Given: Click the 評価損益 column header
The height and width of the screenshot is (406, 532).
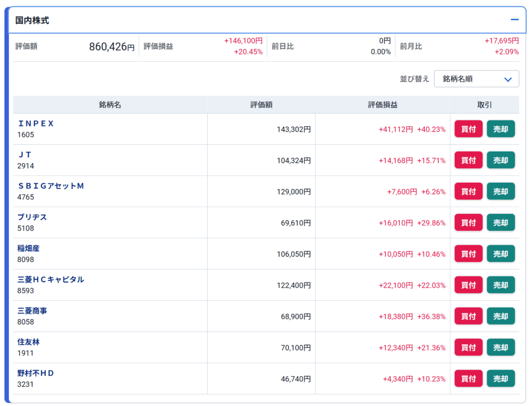Looking at the screenshot, I should coord(383,105).
